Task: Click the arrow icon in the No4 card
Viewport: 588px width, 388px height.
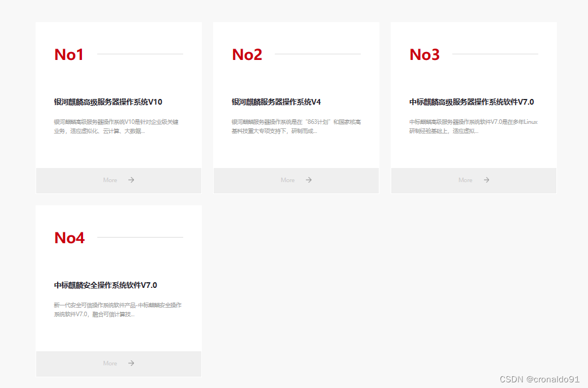Action: [131, 363]
